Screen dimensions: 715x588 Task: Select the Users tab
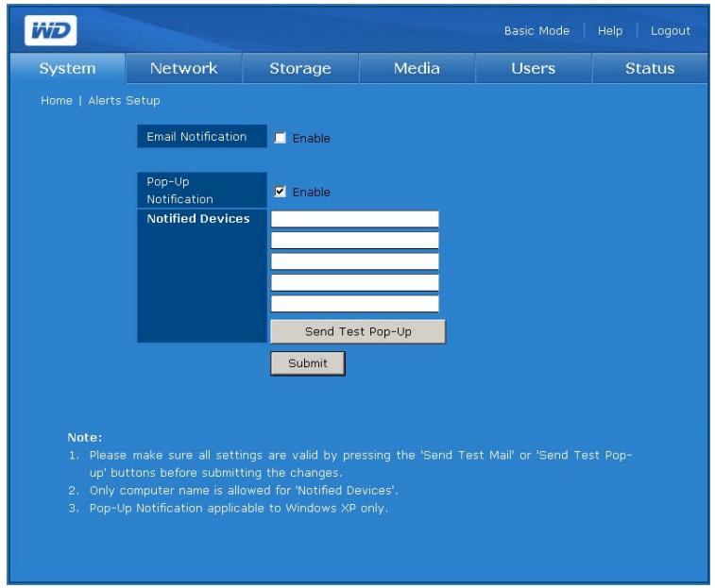pos(533,68)
